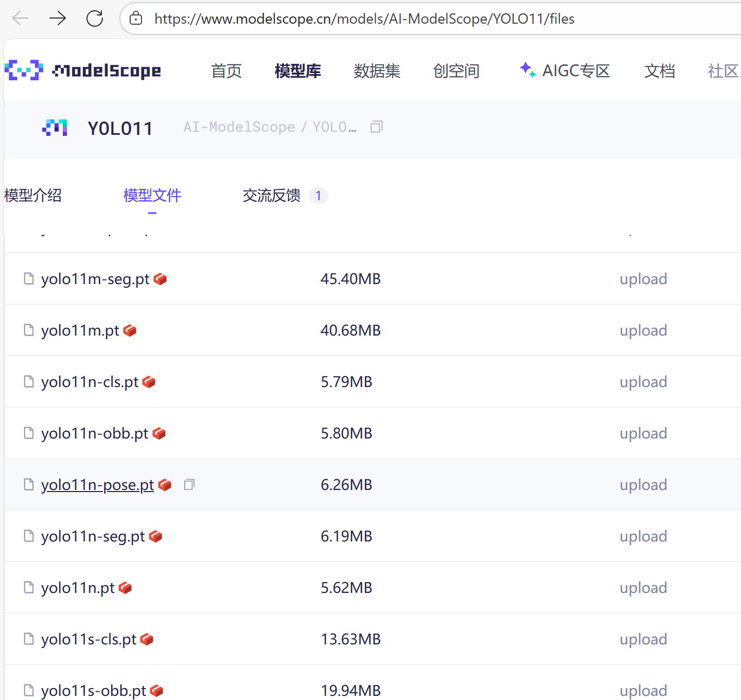
Task: Click the browser back arrow
Action: [21, 19]
